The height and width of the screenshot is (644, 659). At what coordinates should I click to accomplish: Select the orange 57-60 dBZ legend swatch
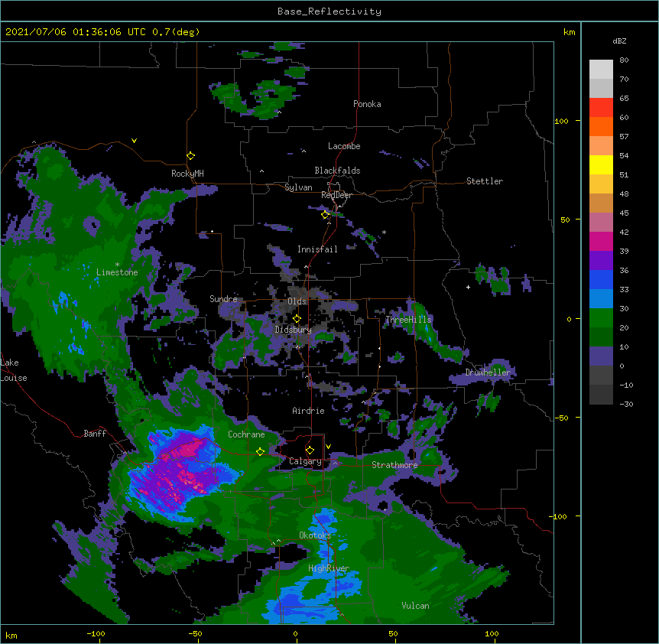tap(601, 126)
